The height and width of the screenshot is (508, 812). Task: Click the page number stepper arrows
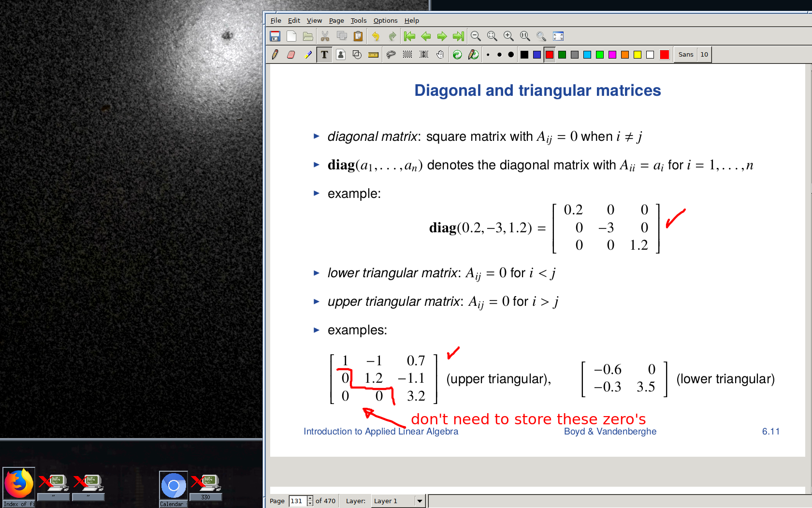[310, 501]
